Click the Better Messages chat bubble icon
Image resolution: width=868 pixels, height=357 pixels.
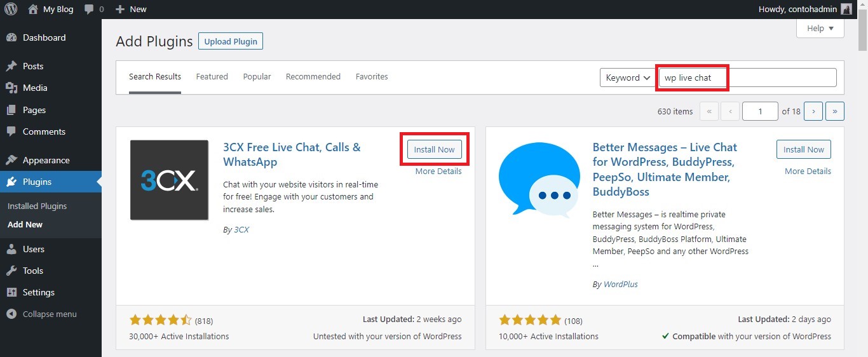pyautogui.click(x=539, y=180)
